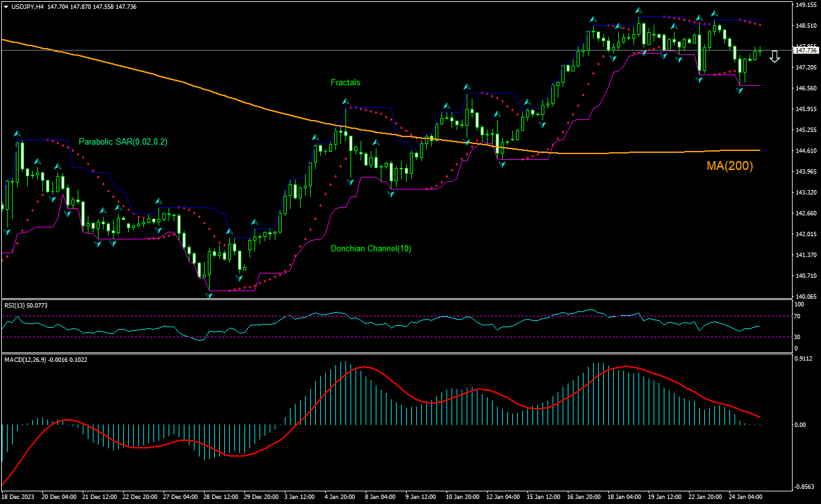Click the Fractals label on the chart
The height and width of the screenshot is (504, 821).
pyautogui.click(x=345, y=82)
